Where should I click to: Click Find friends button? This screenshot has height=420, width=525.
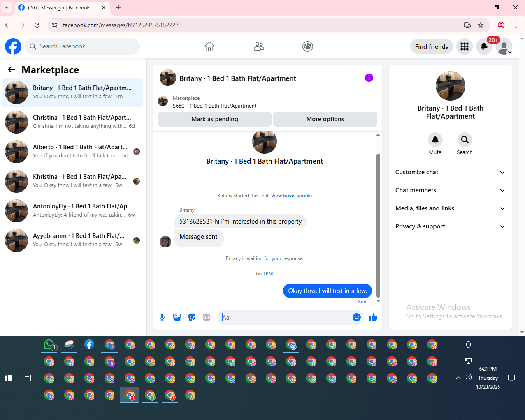click(432, 46)
